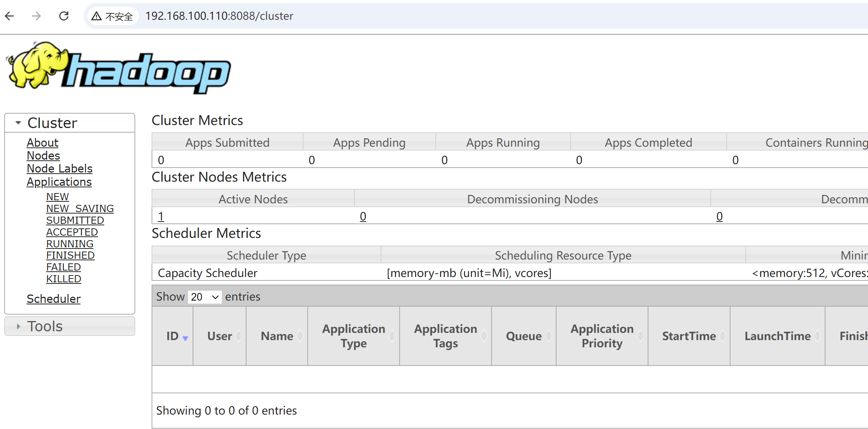Filter applications by FINISHED state
The width and height of the screenshot is (868, 429).
pos(70,255)
